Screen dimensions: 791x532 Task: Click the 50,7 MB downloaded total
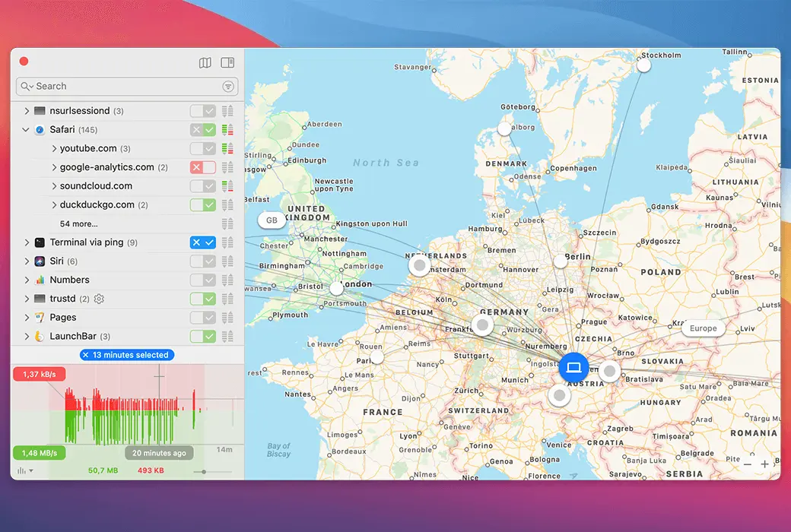(x=103, y=470)
